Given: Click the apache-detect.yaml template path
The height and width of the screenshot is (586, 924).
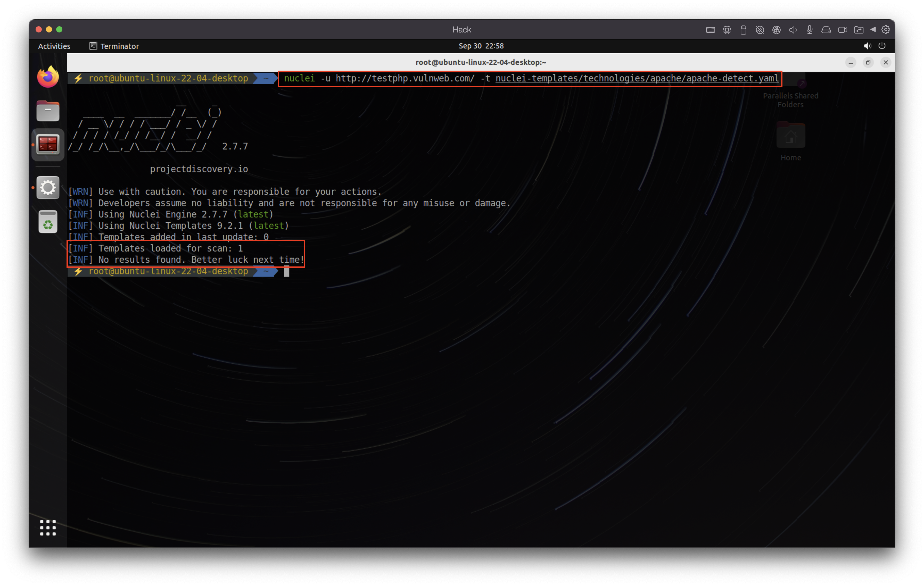Looking at the screenshot, I should click(637, 79).
